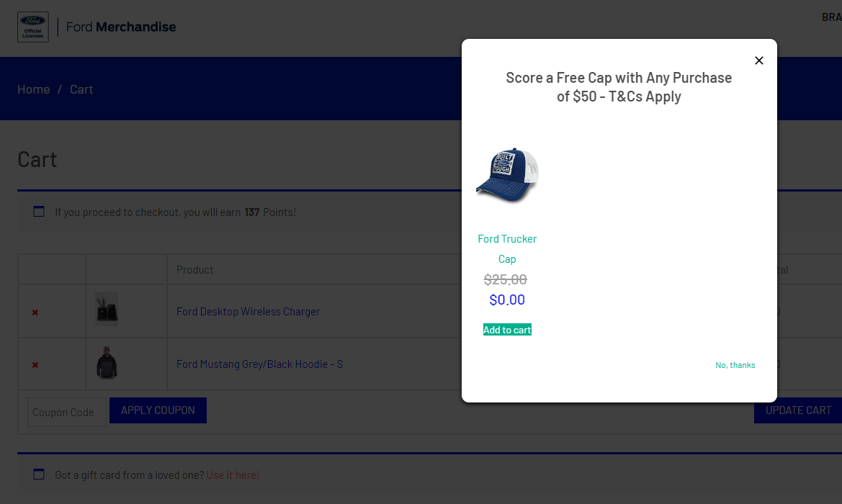Click the gift card notice icon
Screen dimensions: 842x504
(x=39, y=474)
